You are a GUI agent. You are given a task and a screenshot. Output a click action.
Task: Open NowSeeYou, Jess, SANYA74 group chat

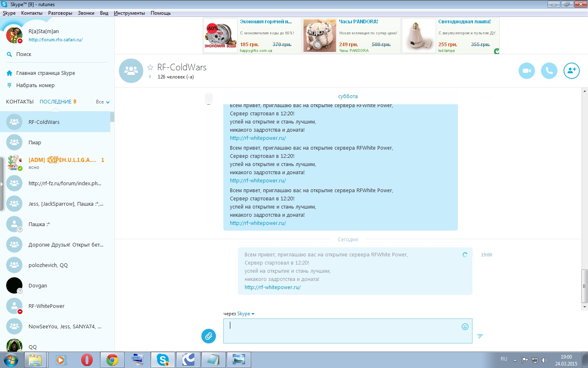pyautogui.click(x=55, y=326)
